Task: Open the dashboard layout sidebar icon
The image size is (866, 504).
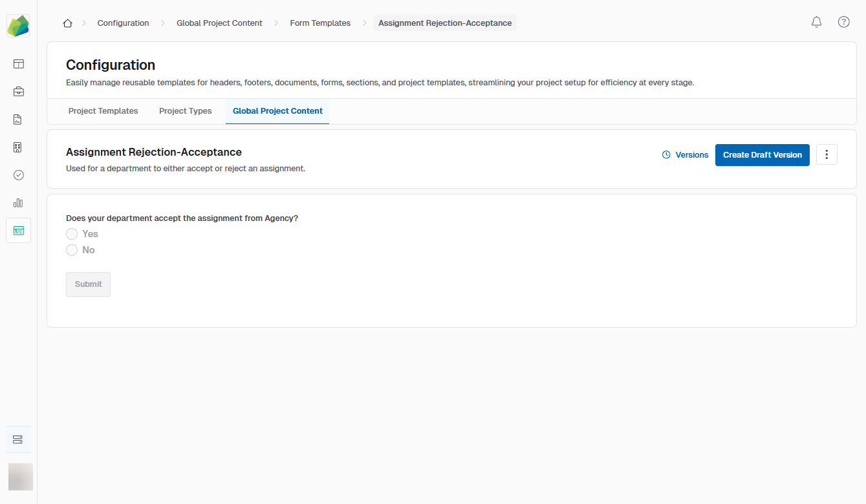Action: [x=18, y=64]
